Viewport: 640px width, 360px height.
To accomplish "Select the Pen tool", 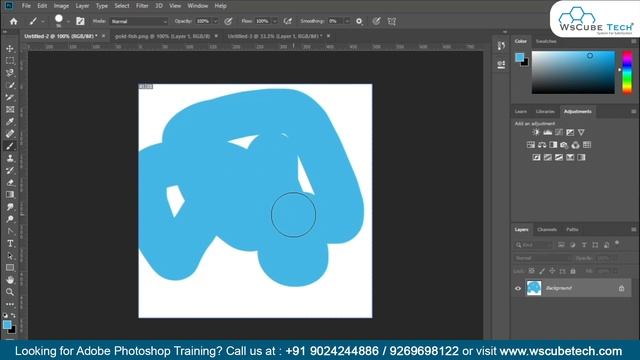I will coord(10,231).
